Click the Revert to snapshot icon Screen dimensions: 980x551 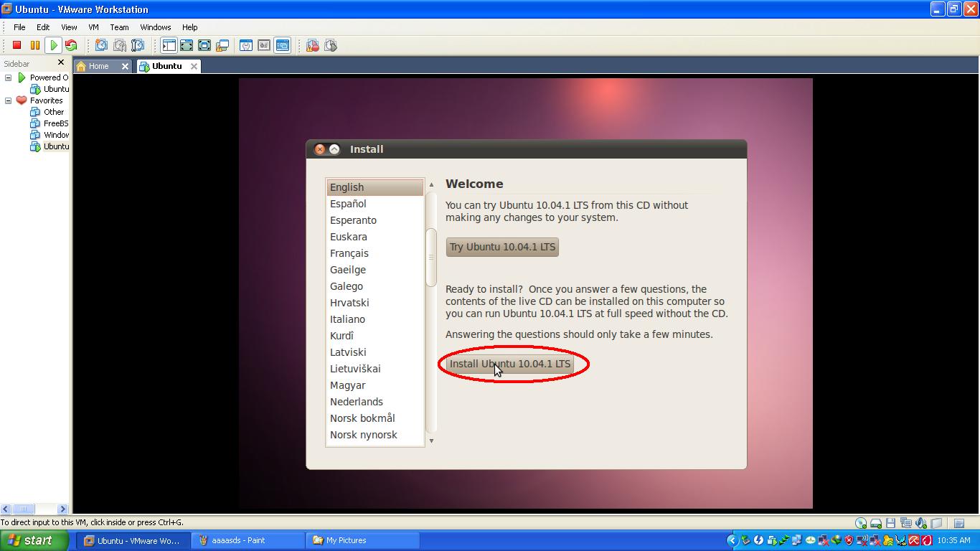[120, 45]
